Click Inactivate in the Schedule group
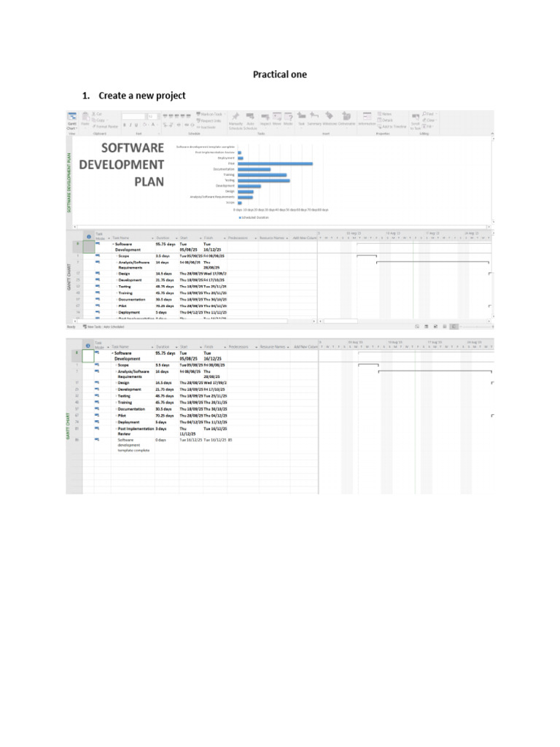 pyautogui.click(x=206, y=127)
